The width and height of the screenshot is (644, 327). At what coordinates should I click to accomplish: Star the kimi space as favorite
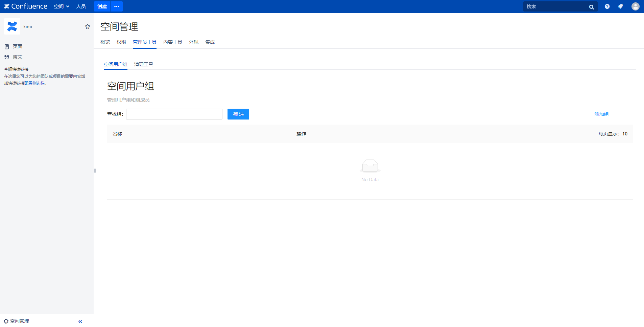88,26
